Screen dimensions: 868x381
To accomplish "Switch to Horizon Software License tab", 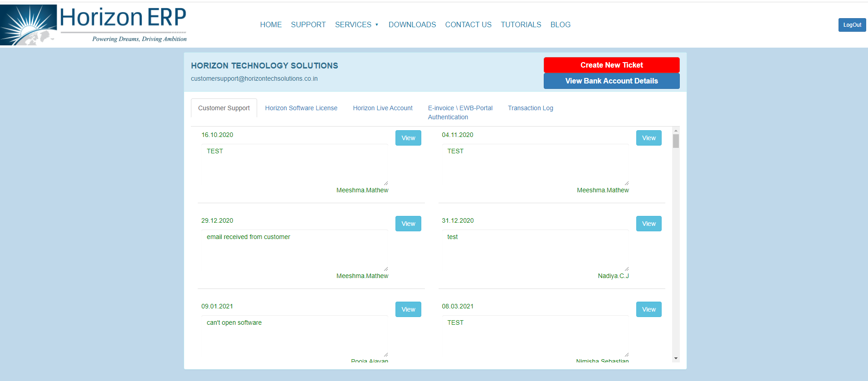I will (301, 108).
